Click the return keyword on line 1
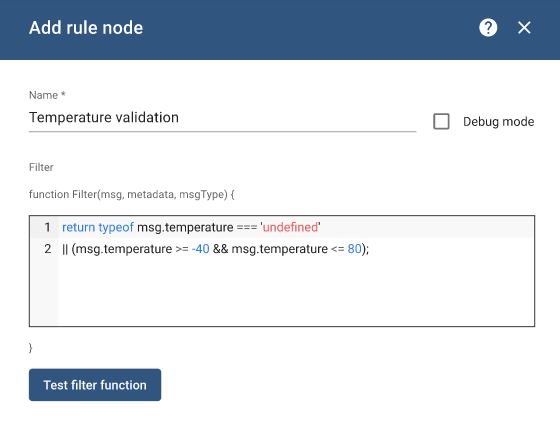Viewport: 560px width, 424px height. pyautogui.click(x=79, y=227)
